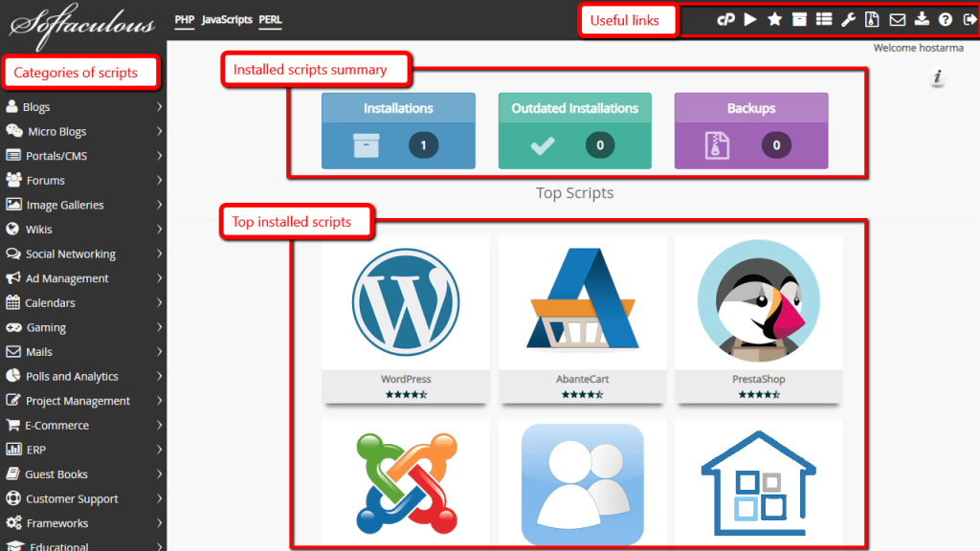The image size is (980, 551).
Task: Select the gamepad icon for Gaming
Action: click(13, 327)
